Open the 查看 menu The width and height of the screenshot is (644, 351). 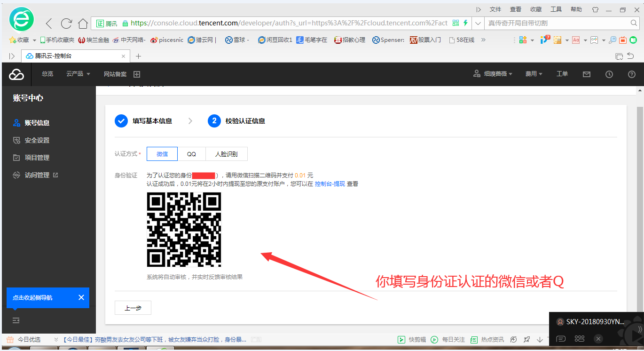516,9
